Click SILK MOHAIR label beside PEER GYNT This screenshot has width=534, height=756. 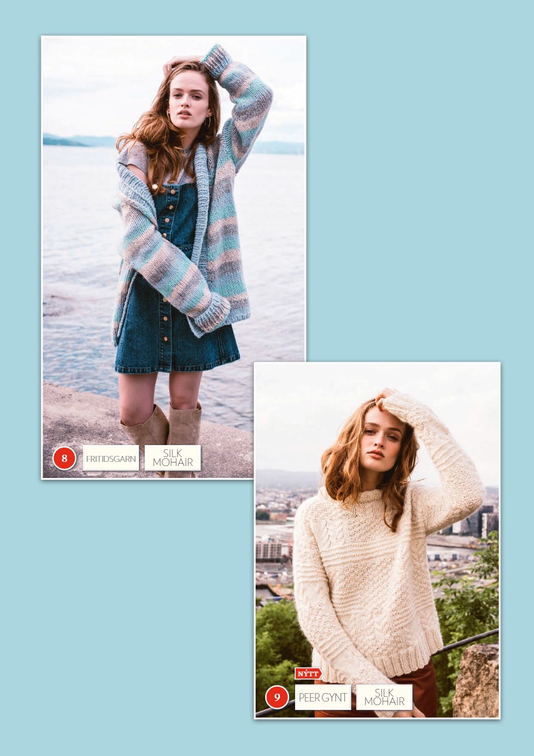pos(384,697)
